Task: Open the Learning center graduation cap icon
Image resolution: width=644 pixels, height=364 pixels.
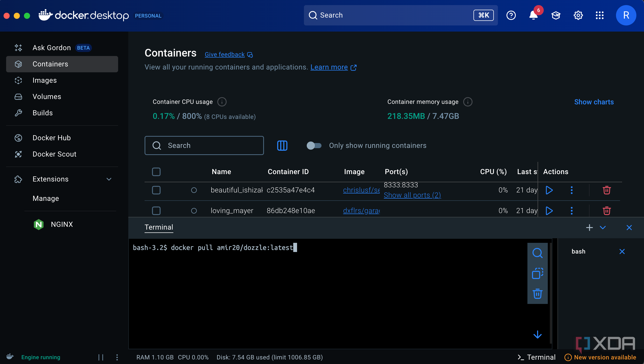Action: 556,16
